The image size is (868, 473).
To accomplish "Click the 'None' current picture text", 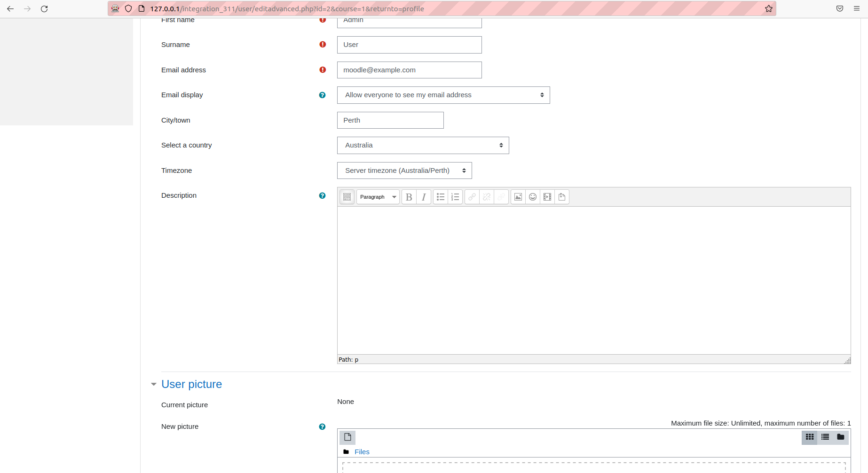I will click(x=346, y=402).
